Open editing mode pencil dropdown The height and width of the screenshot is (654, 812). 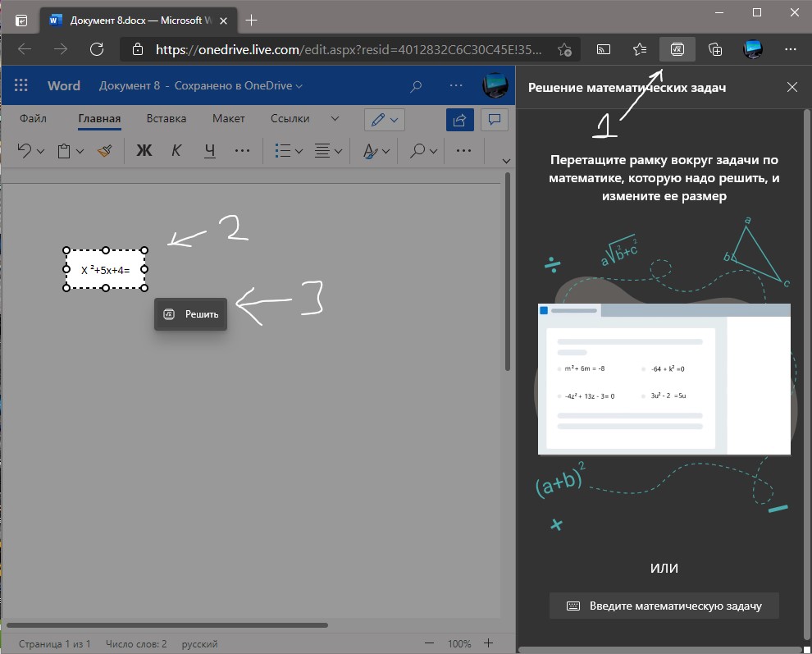[384, 120]
